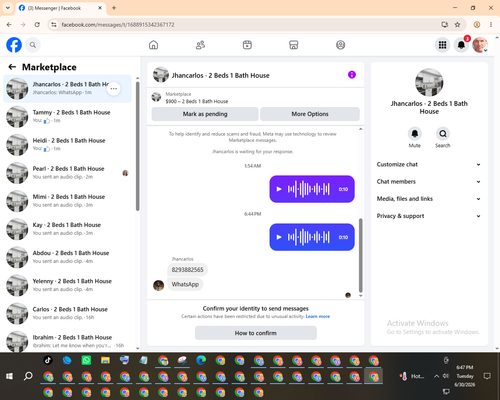Open a new browser tab with plus

(x=114, y=8)
